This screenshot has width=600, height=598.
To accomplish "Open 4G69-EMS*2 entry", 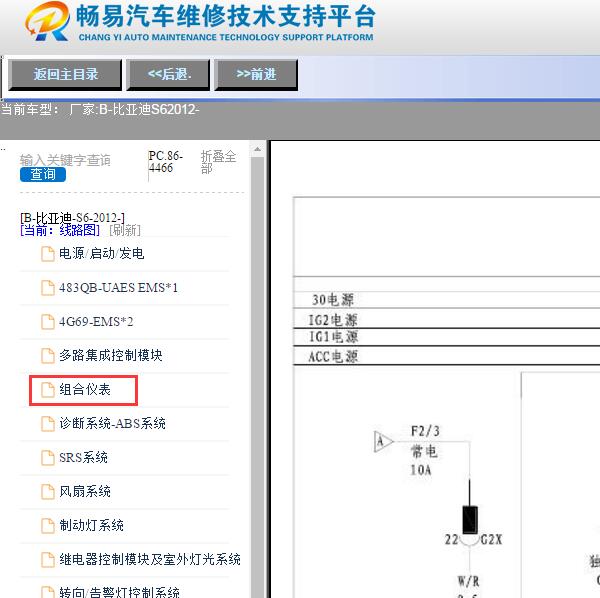I will coord(96,322).
